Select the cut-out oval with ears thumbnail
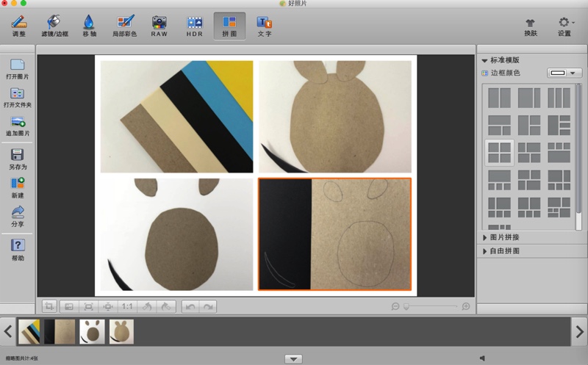Screen dimensions: 588x365 click(93, 332)
